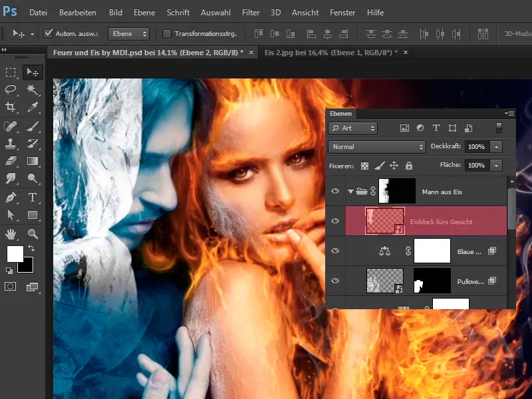Viewport: 532px width, 399px height.
Task: Lock image pixels with brush icon
Action: point(380,165)
